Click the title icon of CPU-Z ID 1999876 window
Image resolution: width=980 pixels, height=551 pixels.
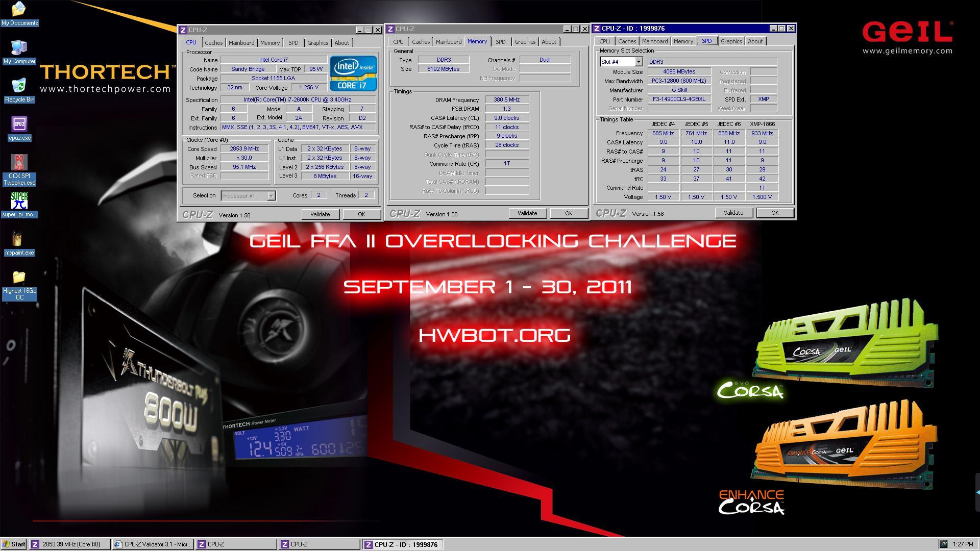(x=597, y=29)
